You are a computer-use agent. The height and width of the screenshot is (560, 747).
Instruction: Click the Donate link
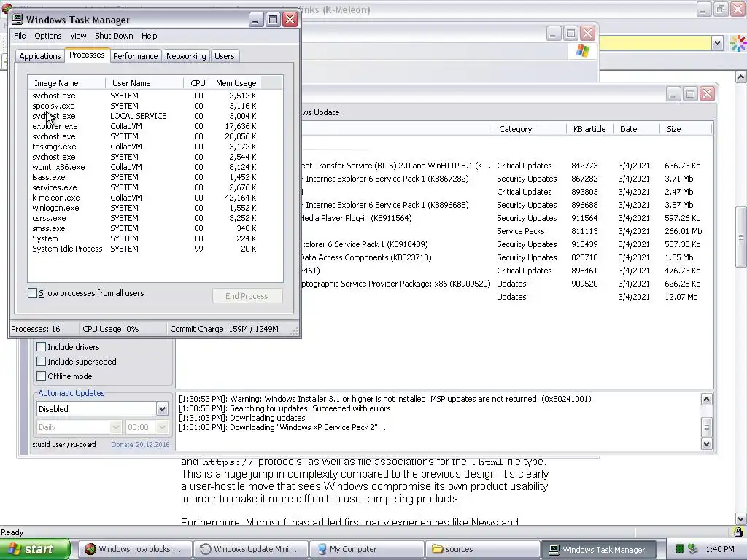[122, 444]
